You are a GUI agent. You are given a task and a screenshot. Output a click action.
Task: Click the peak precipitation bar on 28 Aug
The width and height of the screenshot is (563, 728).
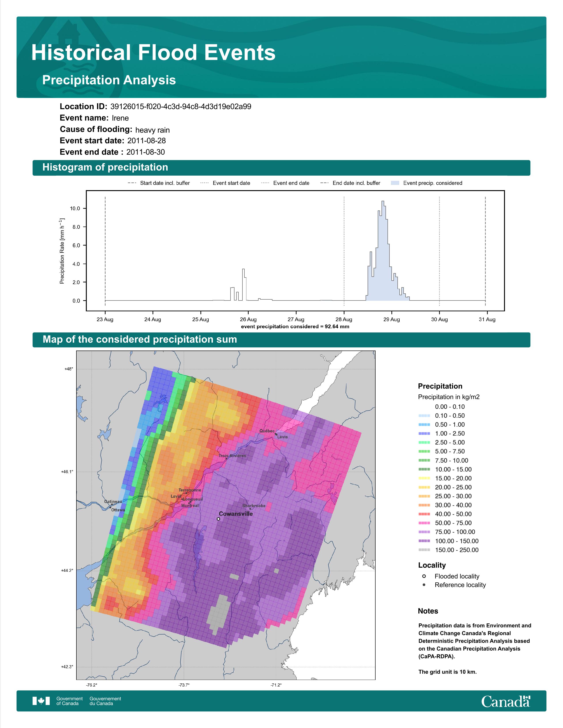point(383,251)
